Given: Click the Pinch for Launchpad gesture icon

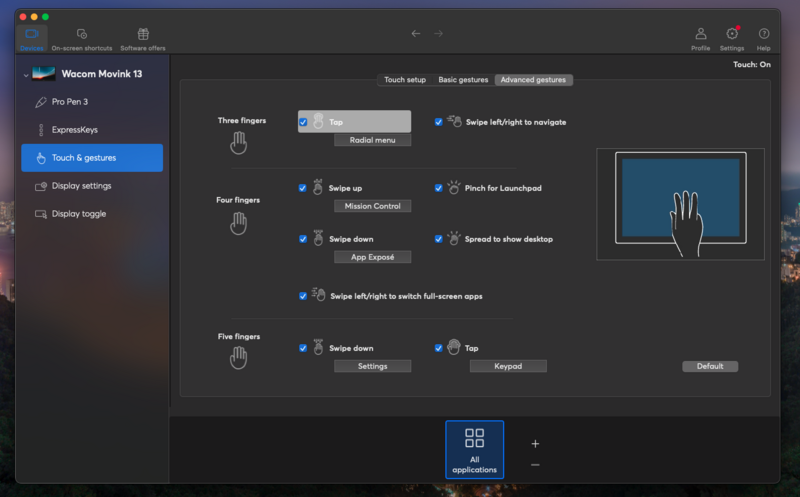Looking at the screenshot, I should click(x=454, y=187).
